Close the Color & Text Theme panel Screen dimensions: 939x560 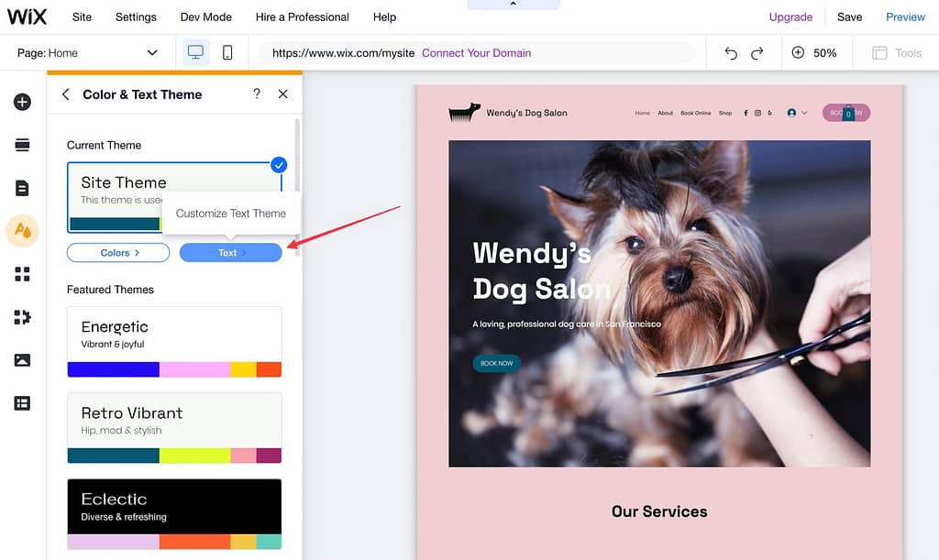[283, 93]
